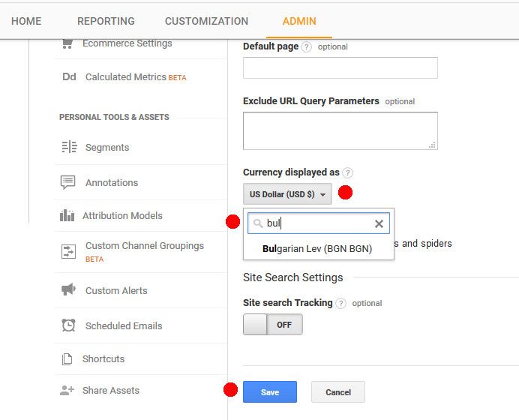Click the Custom Alerts megaphone icon

68,289
